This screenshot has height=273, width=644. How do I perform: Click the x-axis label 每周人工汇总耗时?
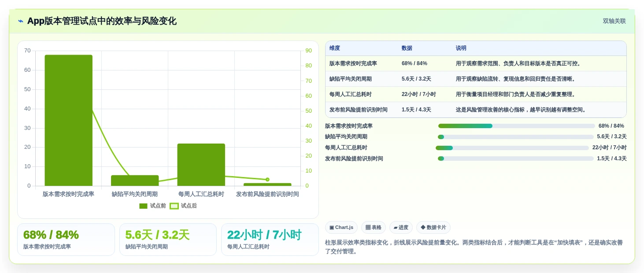201,194
